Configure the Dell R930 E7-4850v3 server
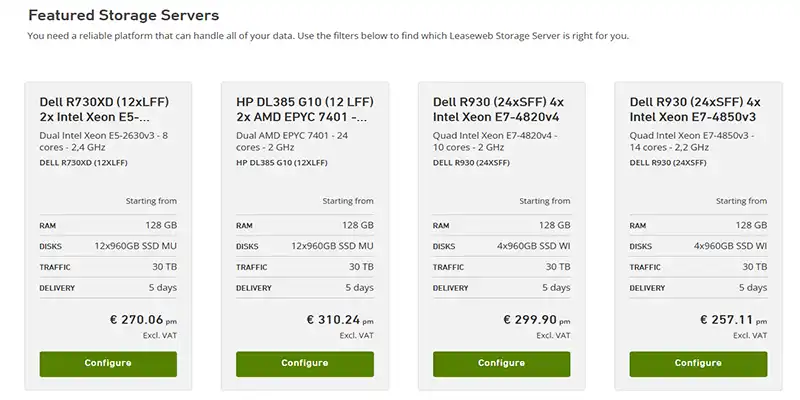This screenshot has height=400, width=800. click(699, 363)
